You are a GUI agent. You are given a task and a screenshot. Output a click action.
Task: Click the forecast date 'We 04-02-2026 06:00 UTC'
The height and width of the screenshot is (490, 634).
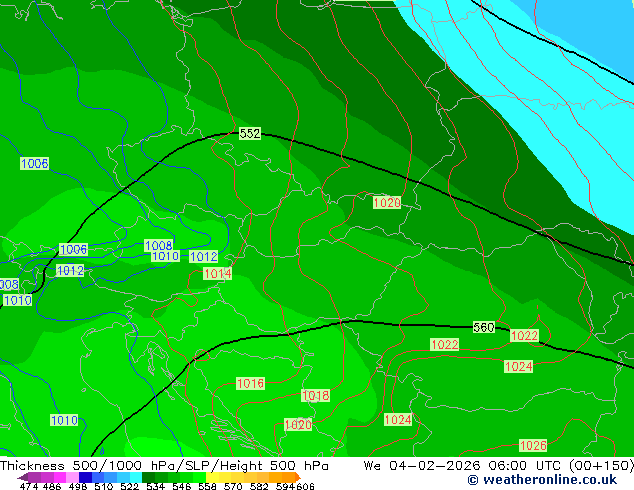coord(464,466)
